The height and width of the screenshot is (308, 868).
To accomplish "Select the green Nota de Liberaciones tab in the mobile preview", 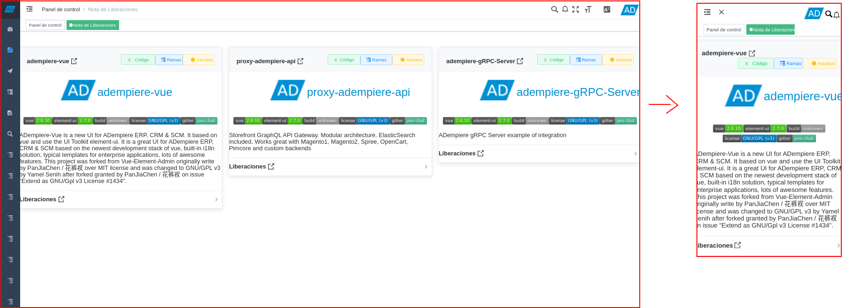I will [x=771, y=30].
